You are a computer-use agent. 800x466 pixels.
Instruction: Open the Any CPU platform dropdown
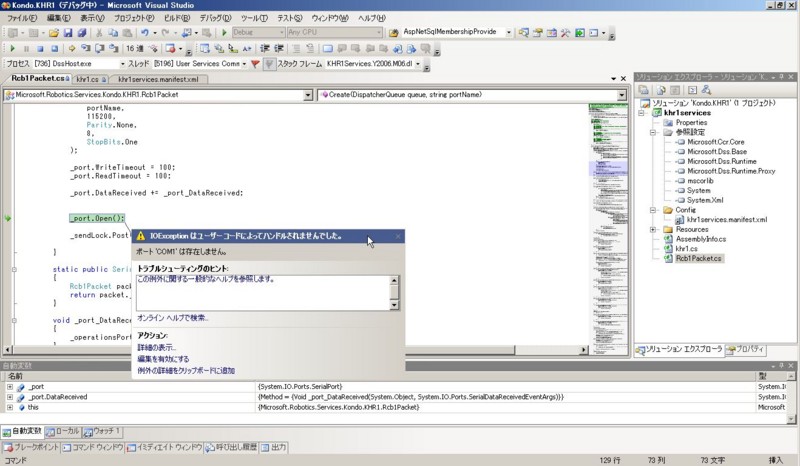(x=379, y=33)
